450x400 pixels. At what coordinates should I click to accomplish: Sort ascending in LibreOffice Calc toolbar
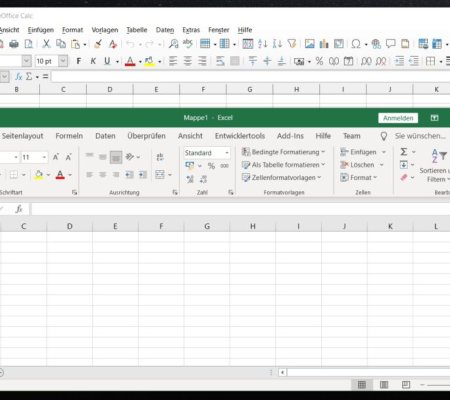pos(263,44)
